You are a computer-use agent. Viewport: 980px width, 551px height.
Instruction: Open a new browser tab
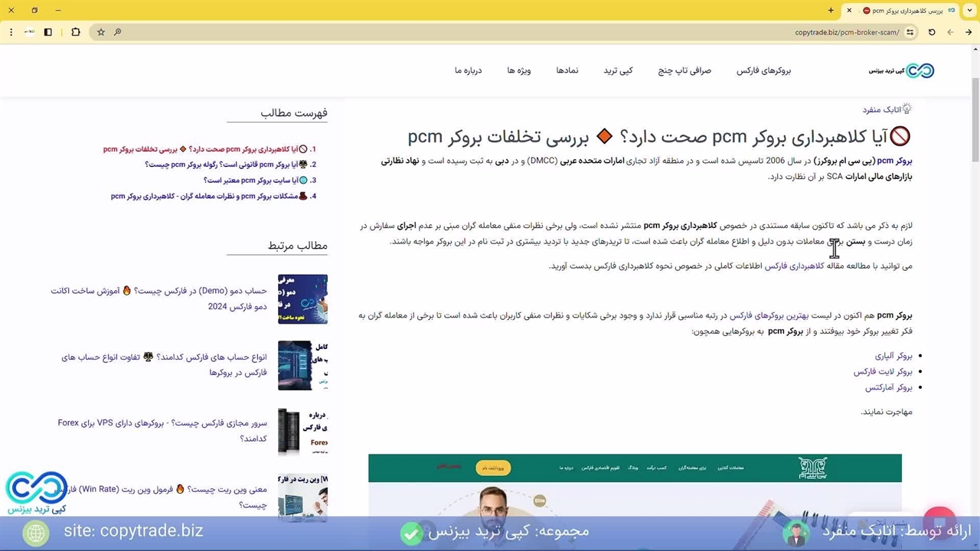pyautogui.click(x=831, y=11)
